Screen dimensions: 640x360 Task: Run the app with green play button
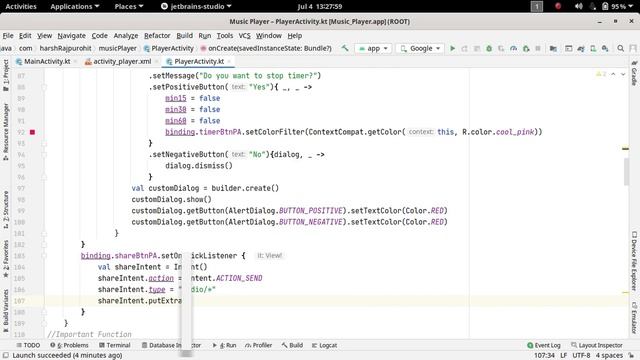[x=452, y=48]
